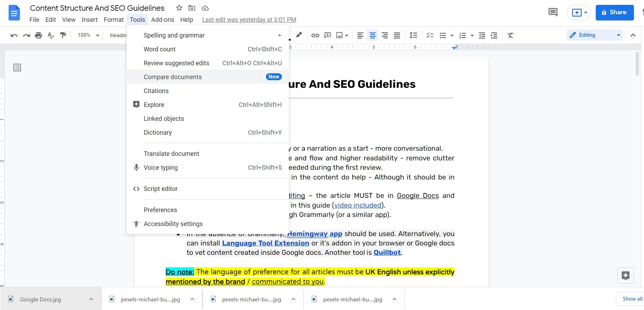Open Preferences from Tools menu
Screen dimensions: 644x310
(208, 210)
